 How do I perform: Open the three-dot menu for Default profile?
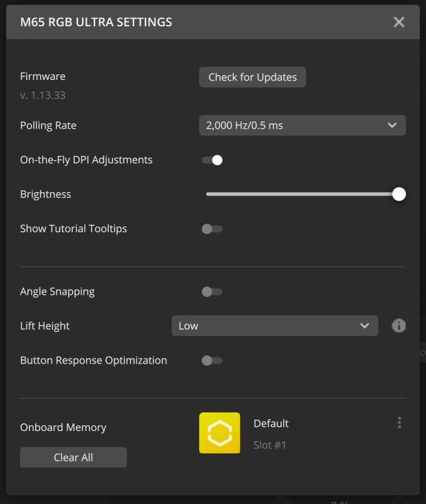pyautogui.click(x=399, y=423)
